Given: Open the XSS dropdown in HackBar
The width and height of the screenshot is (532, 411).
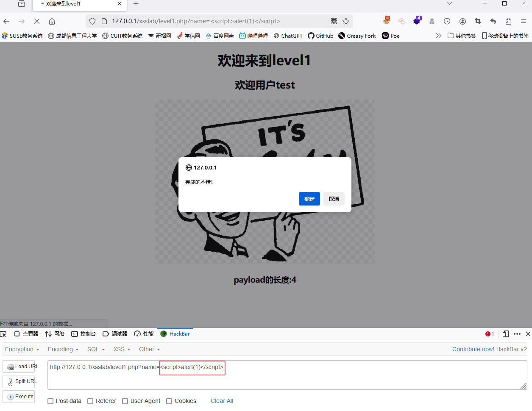Looking at the screenshot, I should [x=122, y=349].
